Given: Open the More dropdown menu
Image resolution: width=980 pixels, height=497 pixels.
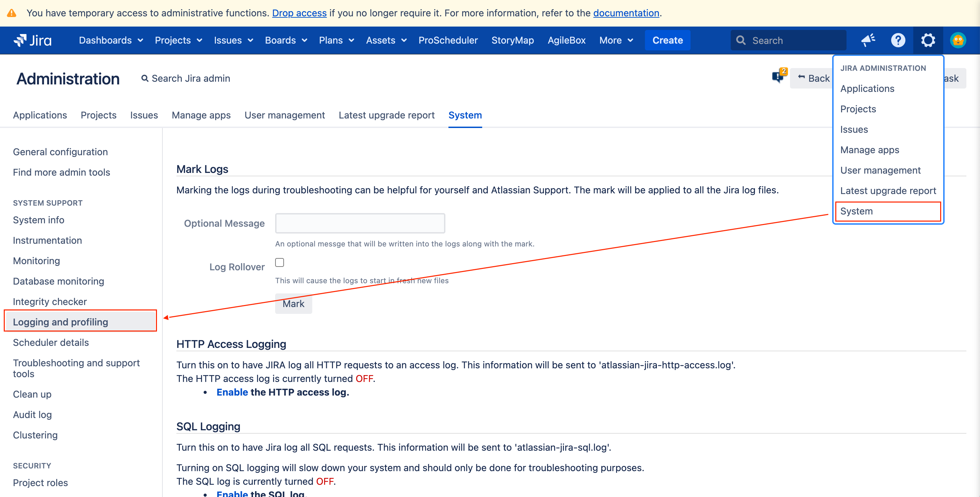Looking at the screenshot, I should pos(616,40).
